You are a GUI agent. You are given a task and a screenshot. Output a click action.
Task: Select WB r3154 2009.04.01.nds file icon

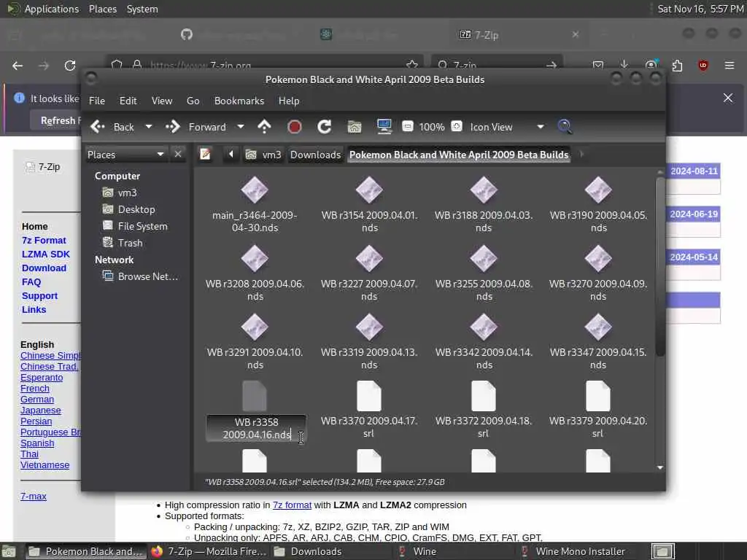click(x=369, y=190)
